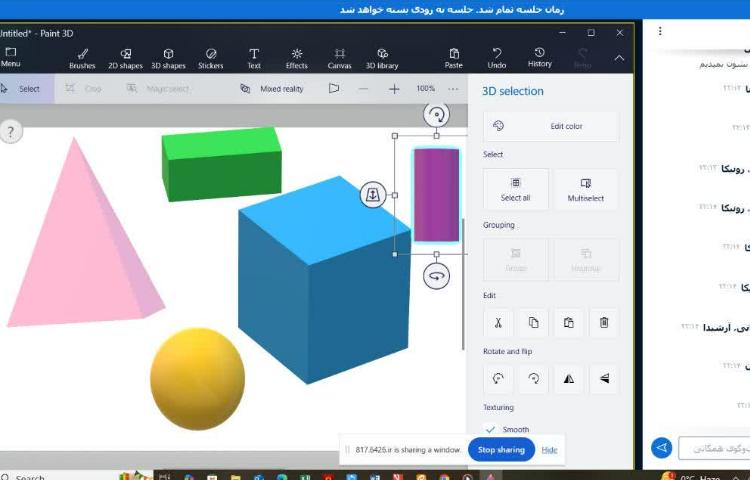Click the Stop sharing button
This screenshot has width=750, height=480.
[x=501, y=450]
